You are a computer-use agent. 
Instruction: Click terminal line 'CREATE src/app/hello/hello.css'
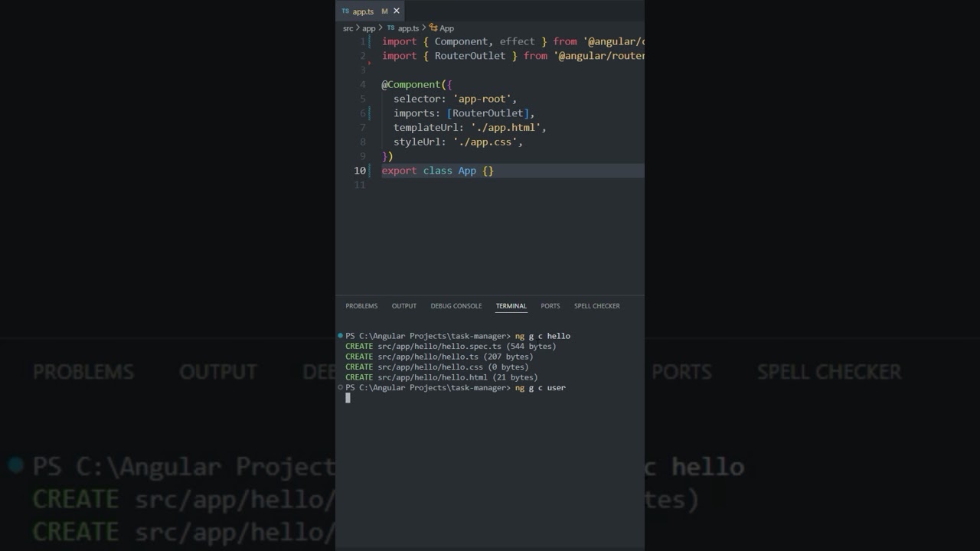[x=437, y=367]
